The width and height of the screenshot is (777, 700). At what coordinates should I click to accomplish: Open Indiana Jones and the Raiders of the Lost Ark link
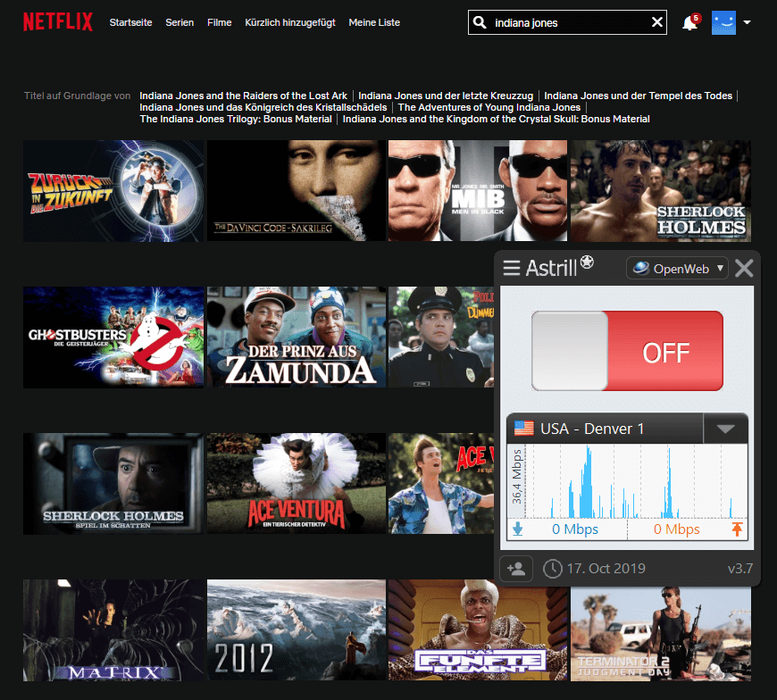pos(243,96)
